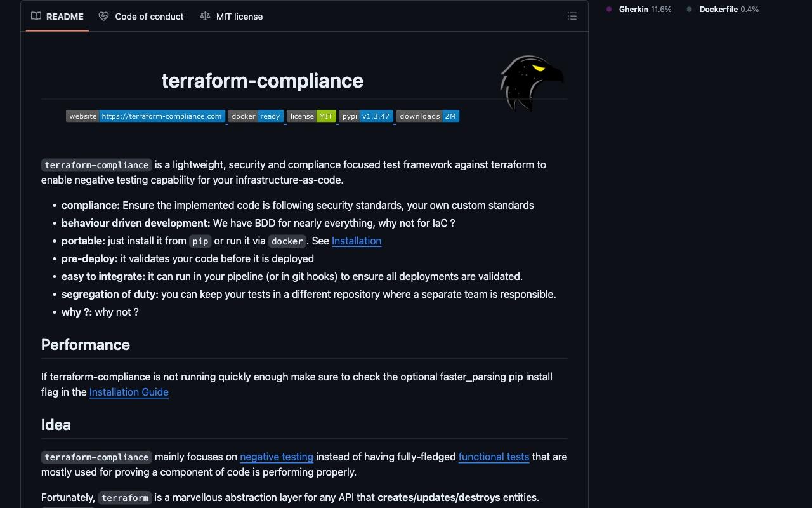This screenshot has height=508, width=812.
Task: Click the Idea heading
Action: coord(56,425)
